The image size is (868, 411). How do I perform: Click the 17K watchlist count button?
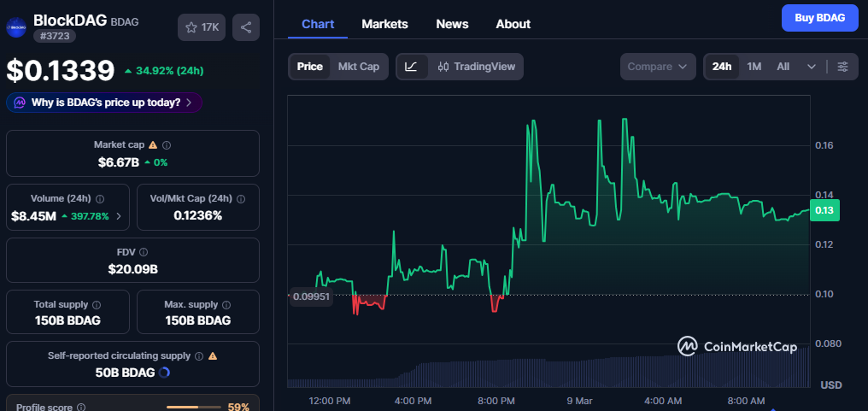coord(202,27)
